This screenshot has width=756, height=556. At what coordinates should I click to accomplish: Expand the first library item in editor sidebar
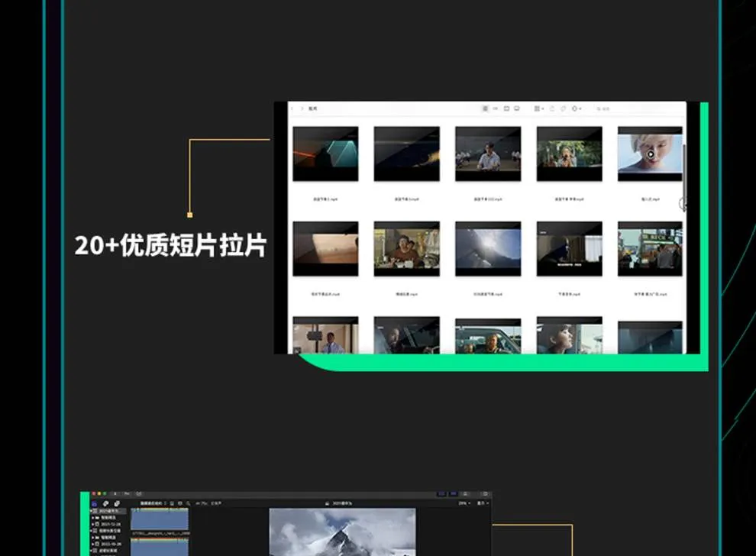pyautogui.click(x=92, y=511)
